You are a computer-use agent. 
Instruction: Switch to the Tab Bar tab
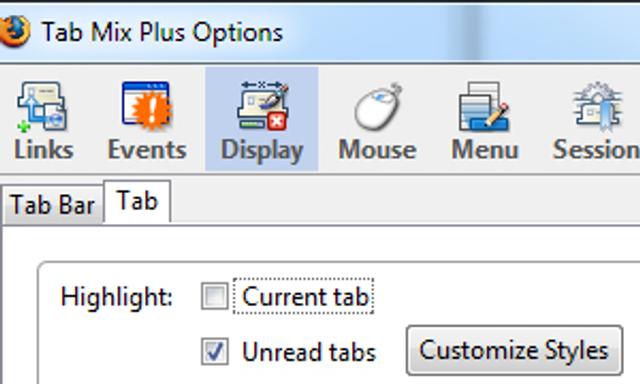(52, 204)
